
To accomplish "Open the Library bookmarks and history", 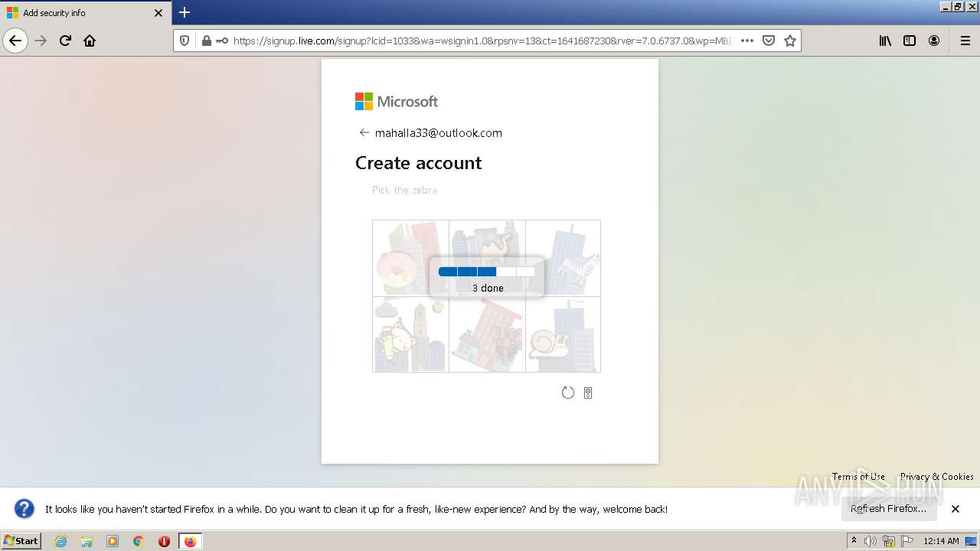I will click(x=885, y=41).
